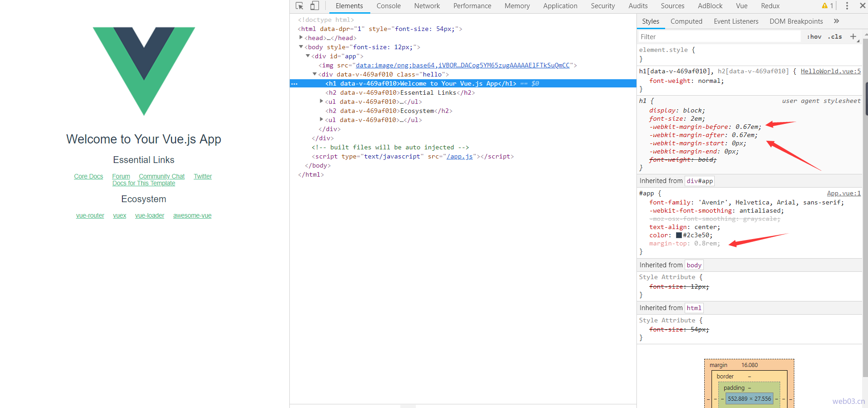This screenshot has width=868, height=408.
Task: Open the Security tab
Action: pos(603,6)
